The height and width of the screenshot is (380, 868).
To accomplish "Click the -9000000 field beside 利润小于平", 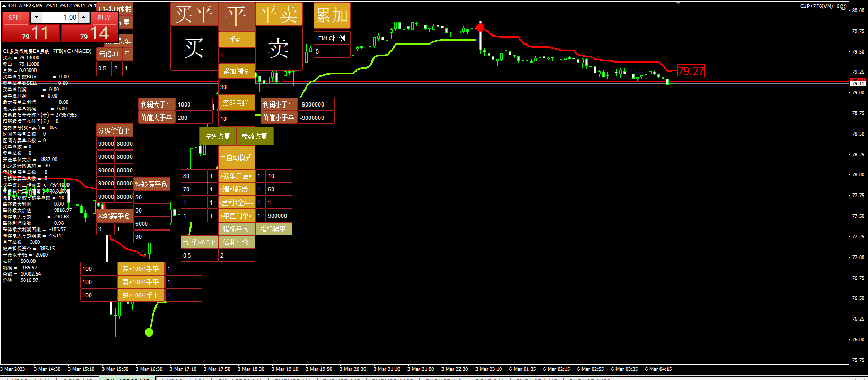I will [316, 104].
